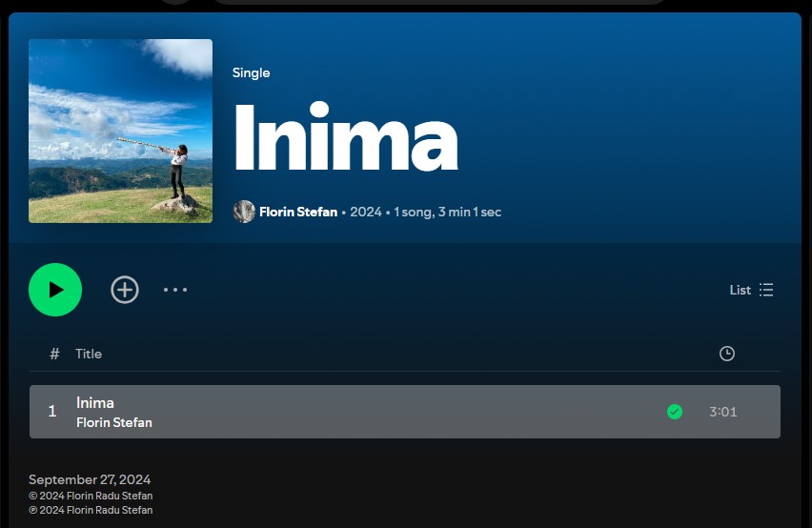The image size is (812, 528).
Task: Click the Inima album cover artwork
Action: [120, 131]
